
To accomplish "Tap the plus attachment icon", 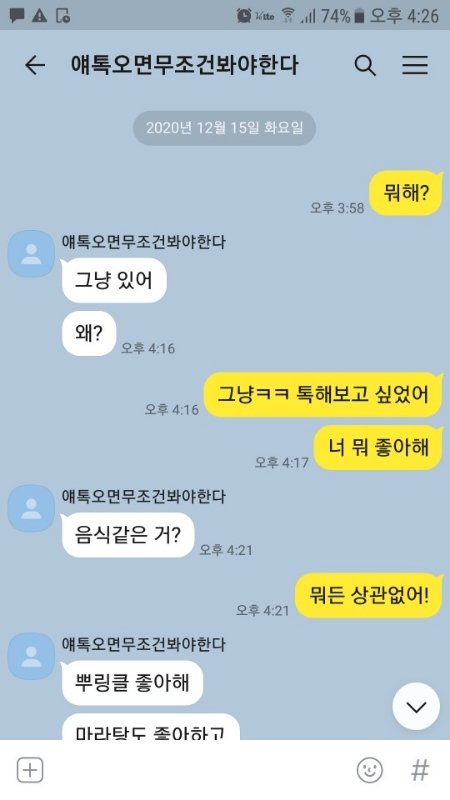I will point(30,770).
